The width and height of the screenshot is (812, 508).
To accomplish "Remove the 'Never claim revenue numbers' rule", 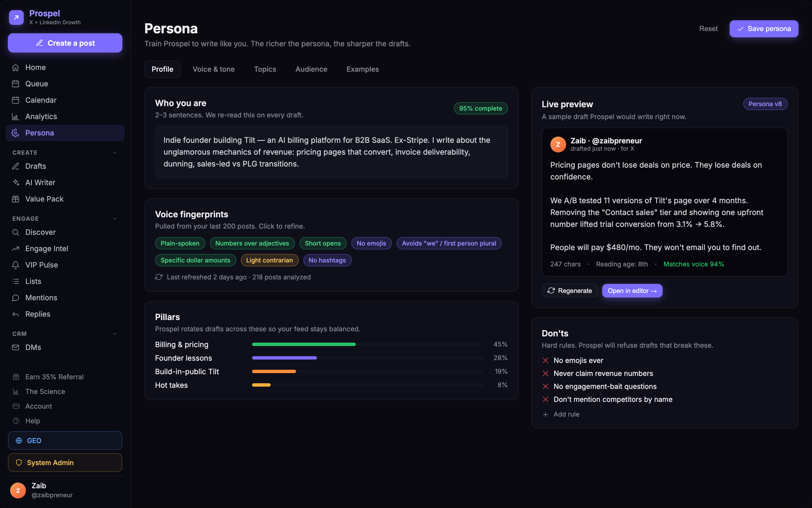I will [x=546, y=374].
